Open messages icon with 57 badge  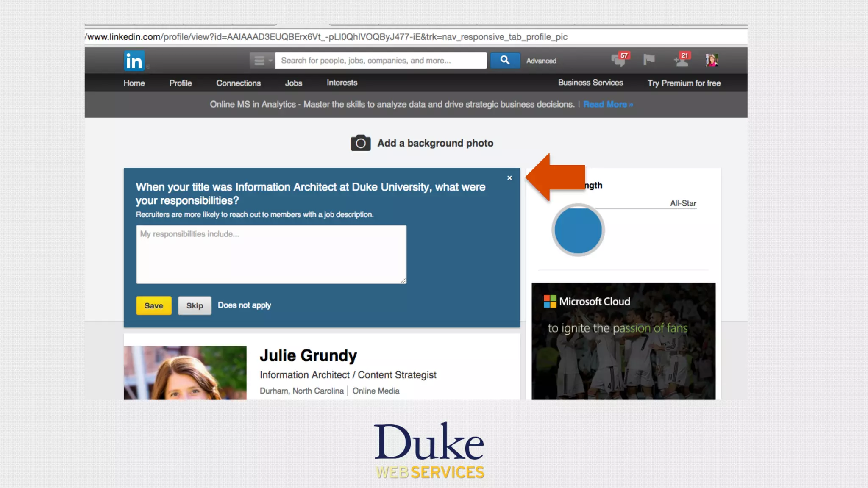click(619, 60)
